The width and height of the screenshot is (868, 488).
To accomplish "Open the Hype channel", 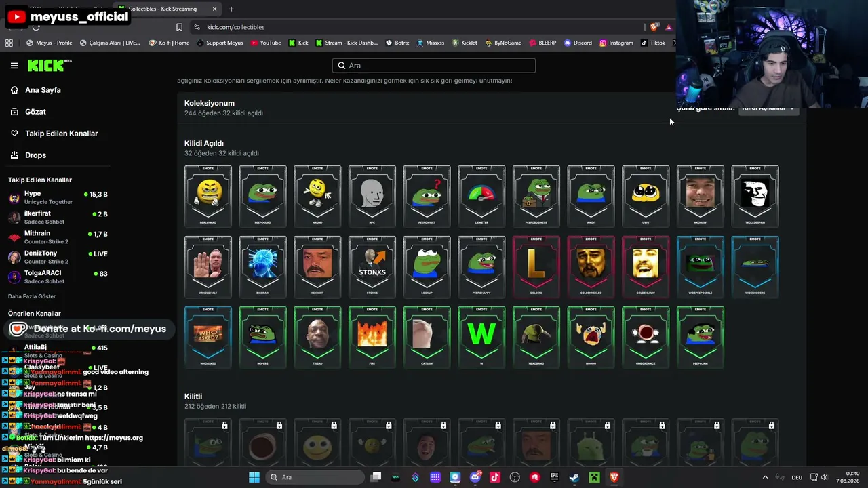I will tap(58, 198).
